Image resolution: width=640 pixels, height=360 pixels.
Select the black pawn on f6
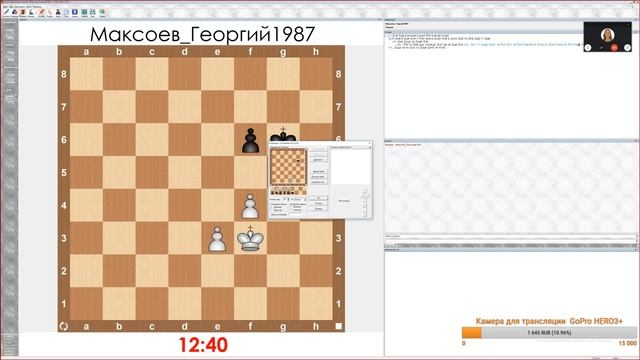coord(250,140)
